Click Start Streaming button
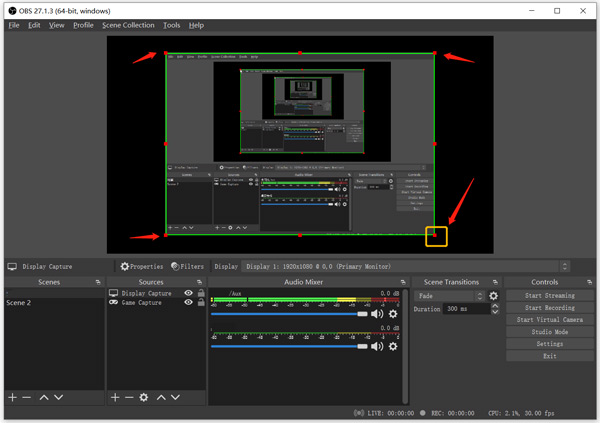Screen dimensions: 600x423 click(550, 296)
